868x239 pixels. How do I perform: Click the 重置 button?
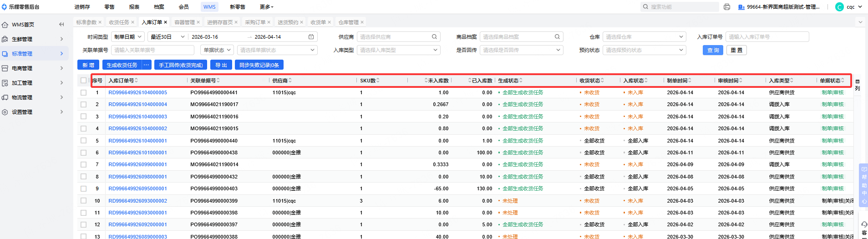tap(736, 50)
